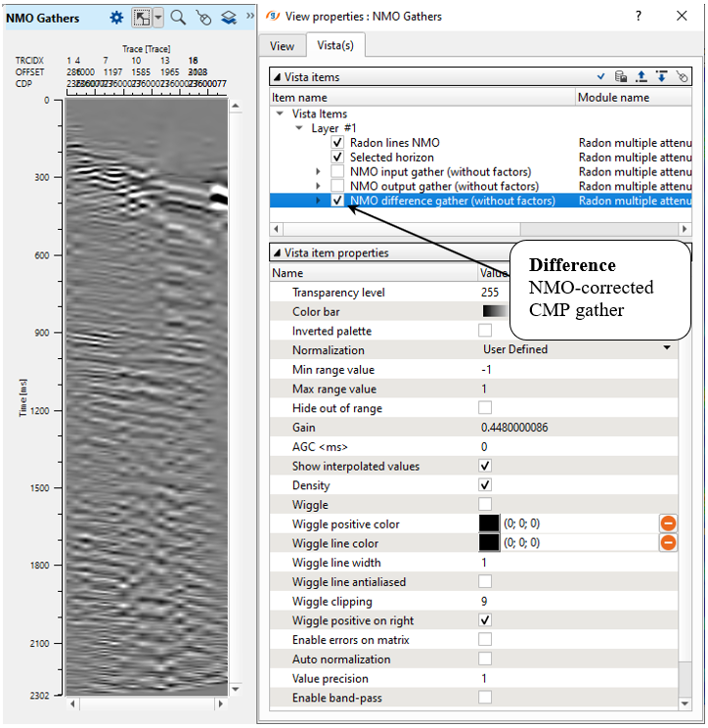Click the layers icon in NMO Gathers toolbar
Screen dimensions: 708x728
pos(228,17)
